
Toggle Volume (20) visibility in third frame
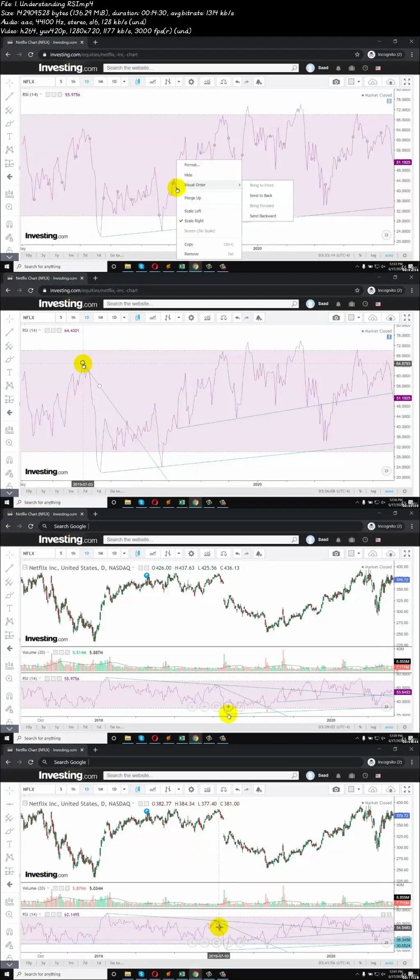(x=55, y=653)
